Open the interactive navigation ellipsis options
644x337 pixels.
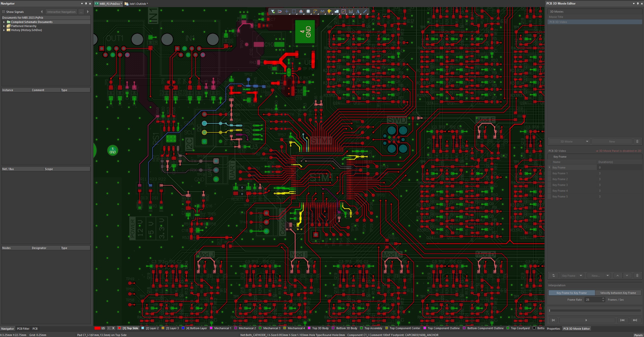pyautogui.click(x=81, y=12)
